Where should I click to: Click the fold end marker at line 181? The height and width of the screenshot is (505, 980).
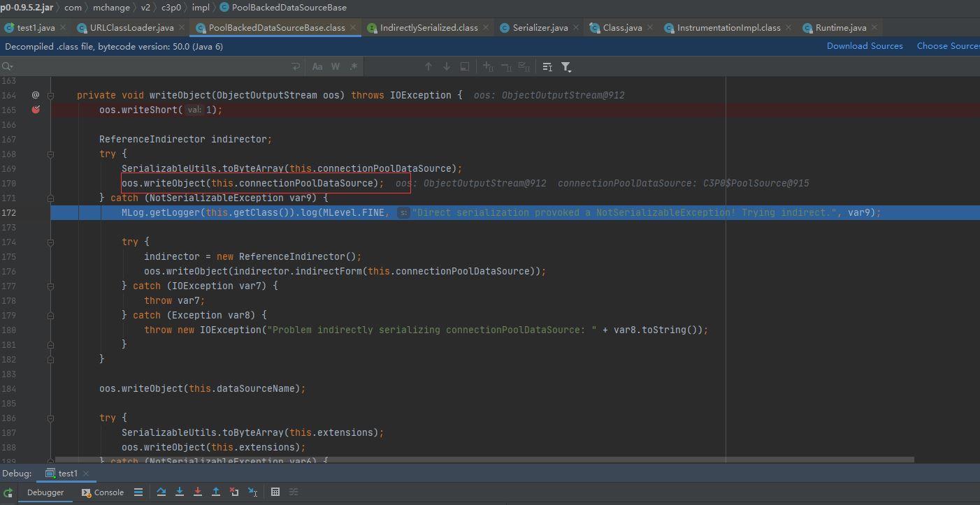(51, 344)
